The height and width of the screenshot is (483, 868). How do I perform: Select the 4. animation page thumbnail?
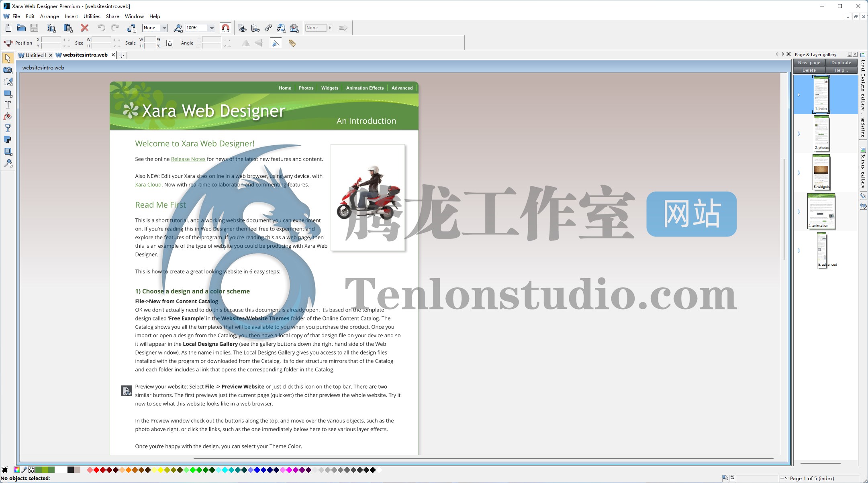click(821, 211)
